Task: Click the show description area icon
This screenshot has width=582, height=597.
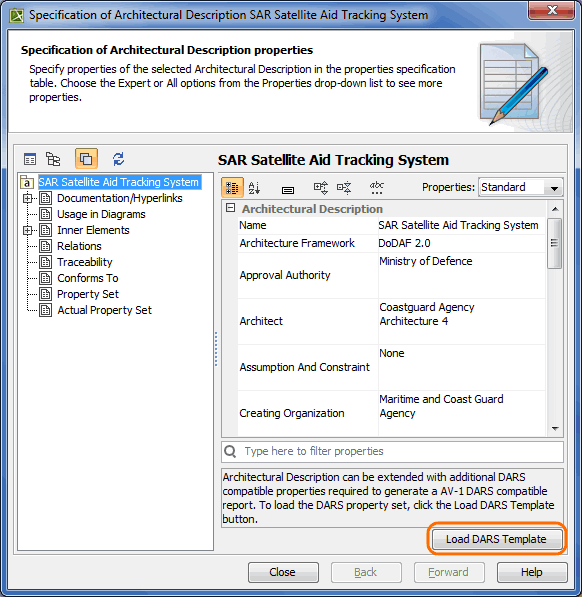Action: pos(288,190)
